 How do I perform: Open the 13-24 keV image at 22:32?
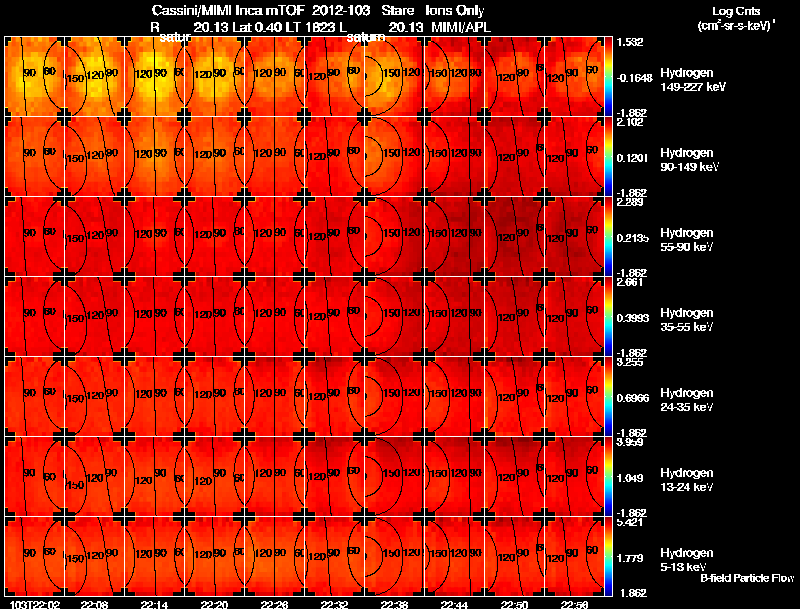tap(335, 477)
